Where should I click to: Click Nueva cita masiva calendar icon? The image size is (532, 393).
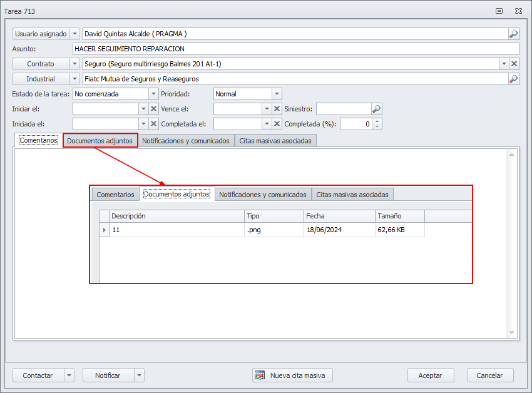click(260, 375)
